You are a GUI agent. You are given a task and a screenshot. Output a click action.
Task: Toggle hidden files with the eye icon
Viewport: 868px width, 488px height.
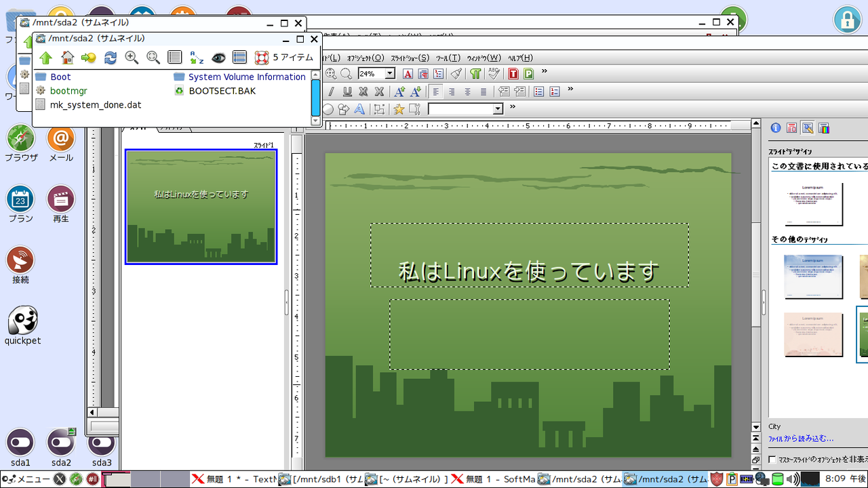tap(218, 58)
